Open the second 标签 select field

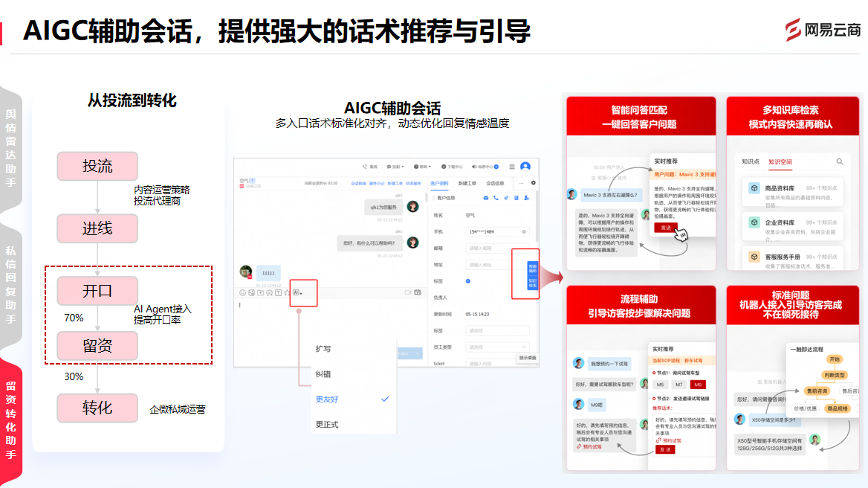[497, 331]
